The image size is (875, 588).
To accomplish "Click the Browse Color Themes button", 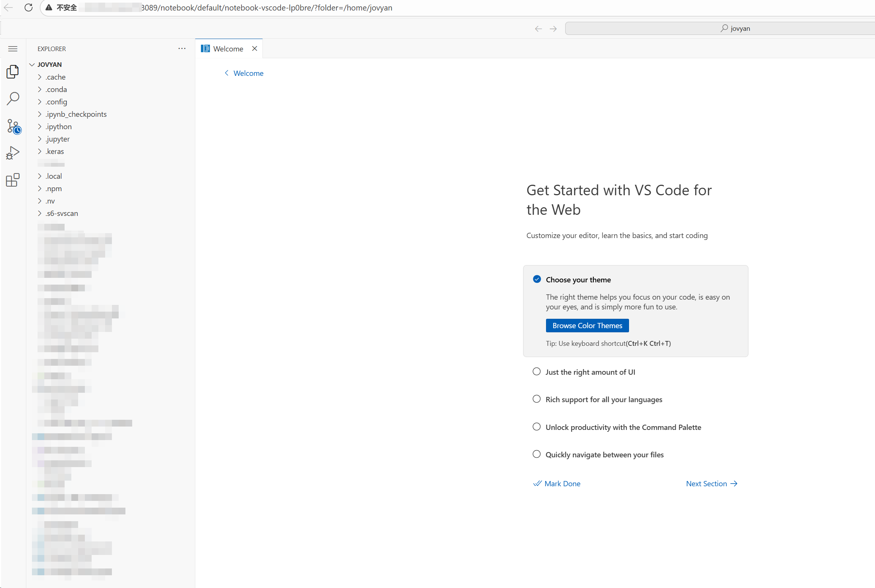I will point(587,326).
